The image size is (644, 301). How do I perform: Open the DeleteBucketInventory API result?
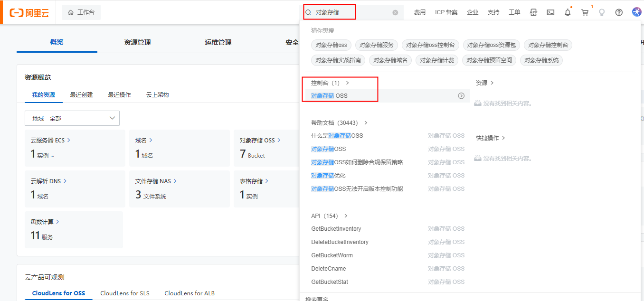(340, 242)
